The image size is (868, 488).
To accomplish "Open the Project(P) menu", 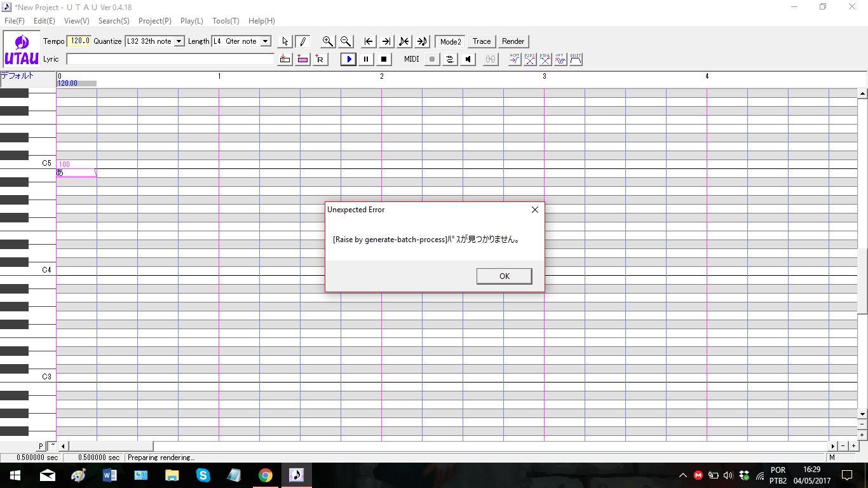I will pos(155,21).
